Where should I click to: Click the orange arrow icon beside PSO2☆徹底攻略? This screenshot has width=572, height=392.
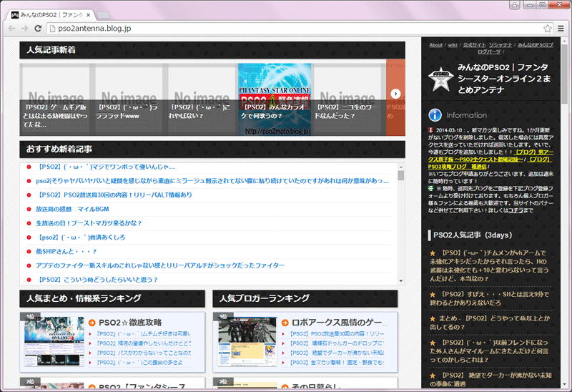tap(92, 323)
